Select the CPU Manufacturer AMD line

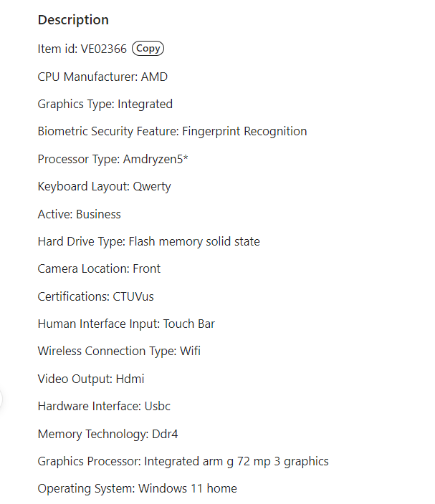coord(102,77)
